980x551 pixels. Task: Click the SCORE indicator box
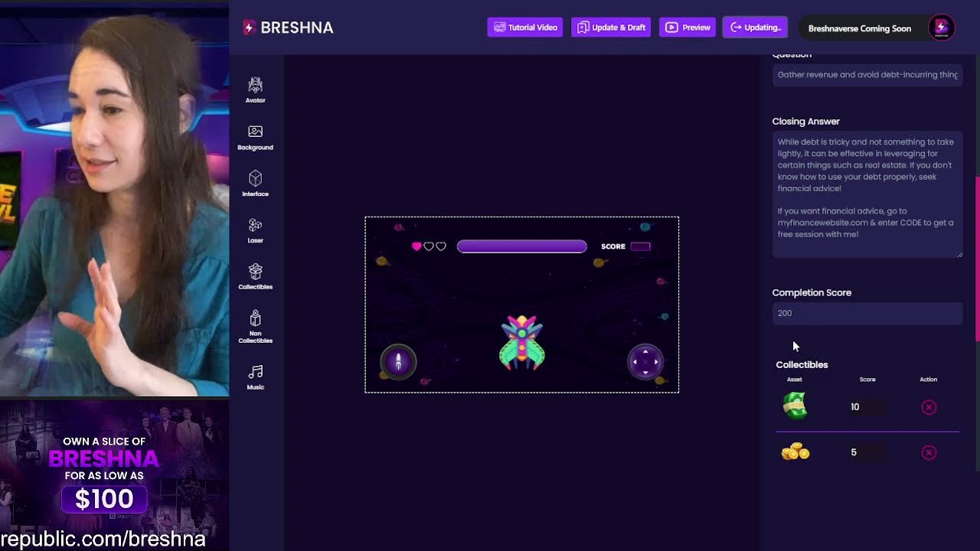tap(640, 246)
